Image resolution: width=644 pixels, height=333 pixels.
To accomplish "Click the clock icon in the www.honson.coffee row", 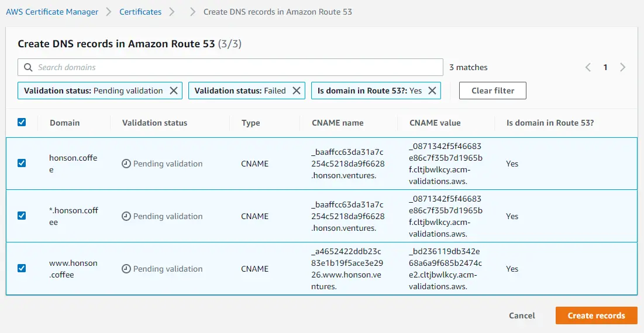I will pos(126,269).
